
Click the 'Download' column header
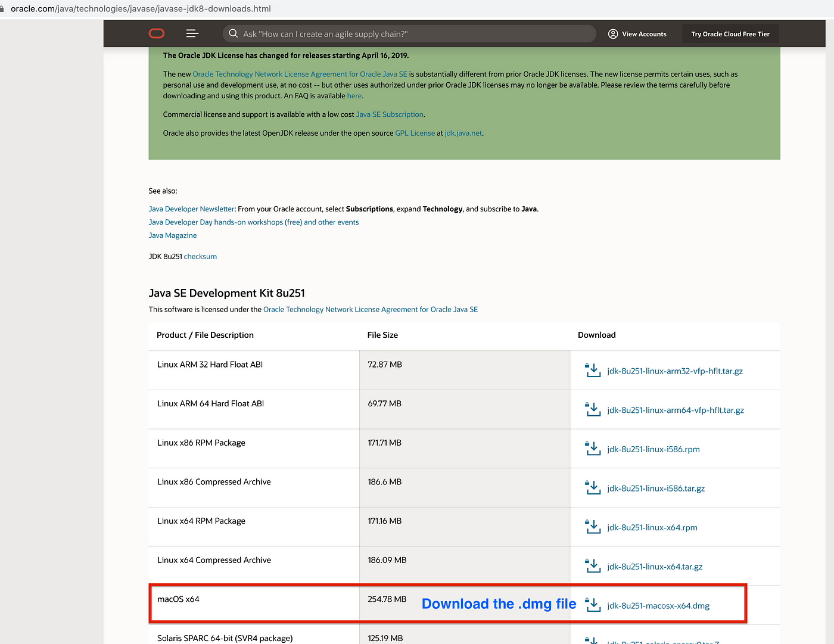[597, 335]
